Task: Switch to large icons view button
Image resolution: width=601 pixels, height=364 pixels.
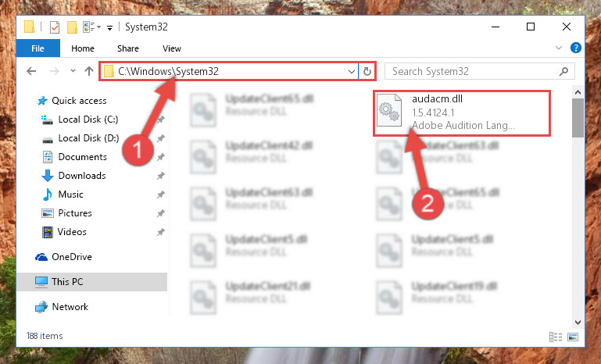Action: (573, 337)
